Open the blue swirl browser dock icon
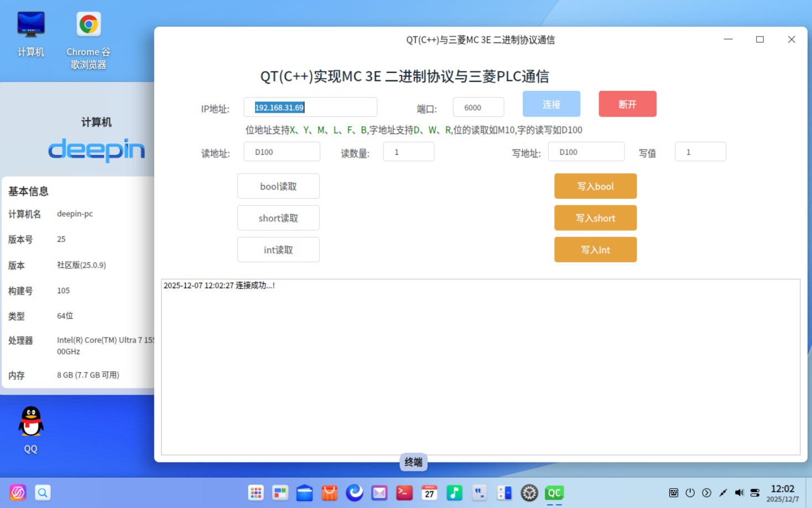Viewport: 812px width, 508px height. [x=355, y=493]
